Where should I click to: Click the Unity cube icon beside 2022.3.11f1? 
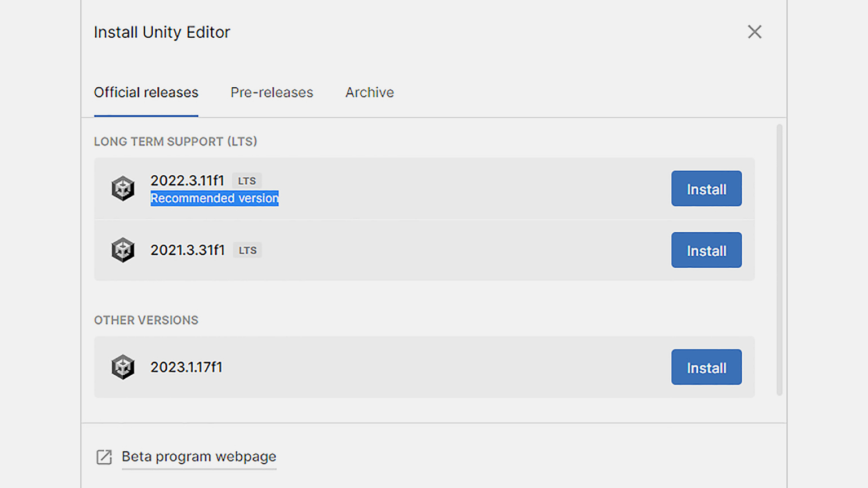coord(123,188)
